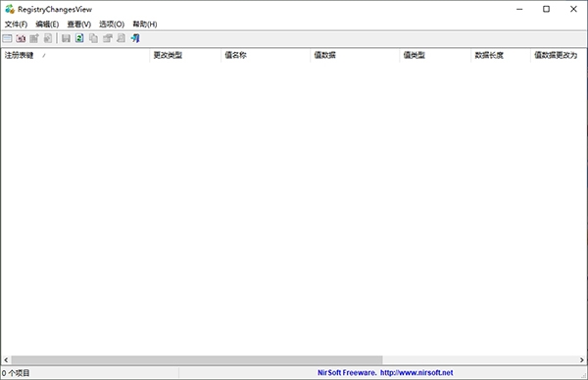Image resolution: width=588 pixels, height=380 pixels.
Task: Sort by the 数据长度 column header
Action: pyautogui.click(x=501, y=55)
